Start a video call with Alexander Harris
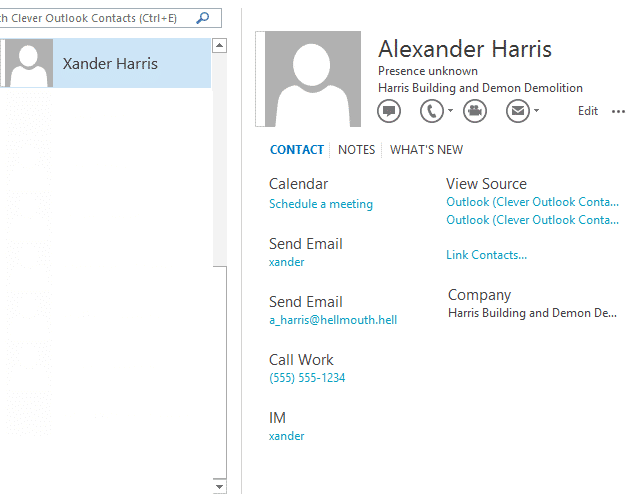The width and height of the screenshot is (627, 494). click(474, 111)
